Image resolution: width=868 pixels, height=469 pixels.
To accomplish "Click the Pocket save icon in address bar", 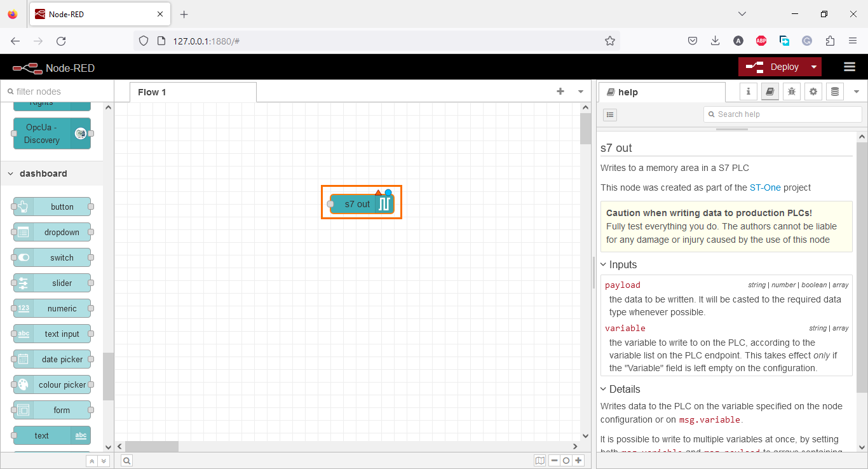I will click(693, 41).
